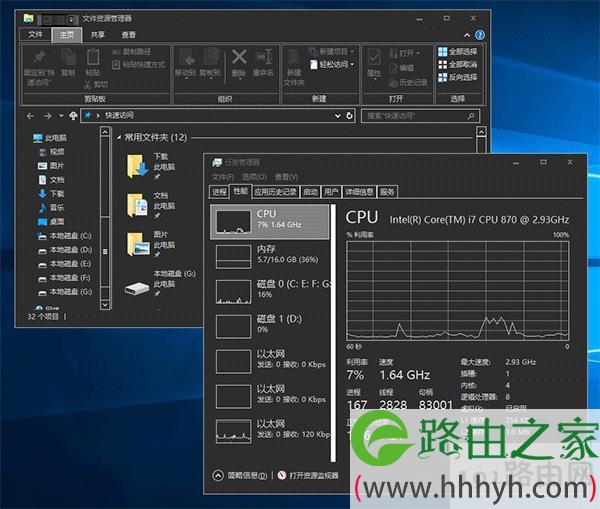Click the Move to (移动到) icon

186,58
